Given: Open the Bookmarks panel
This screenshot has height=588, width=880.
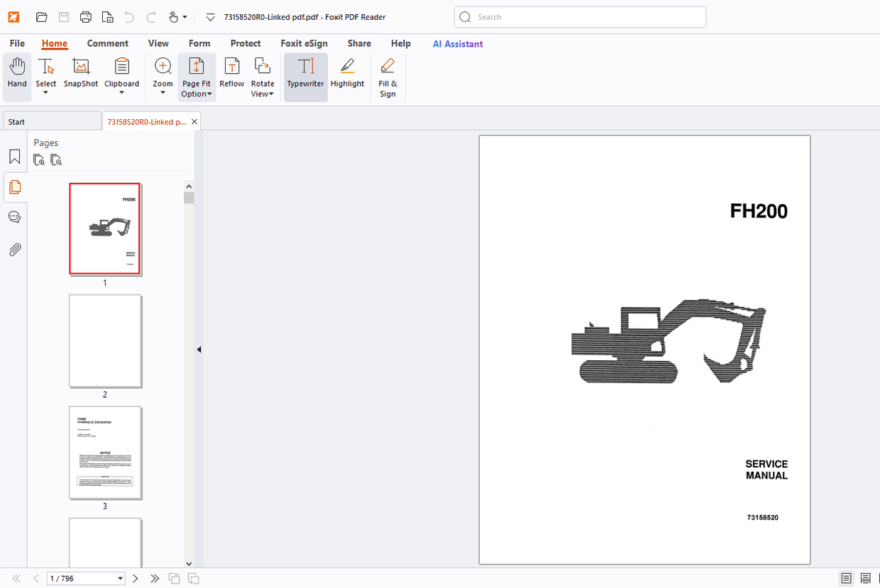Looking at the screenshot, I should tap(14, 156).
